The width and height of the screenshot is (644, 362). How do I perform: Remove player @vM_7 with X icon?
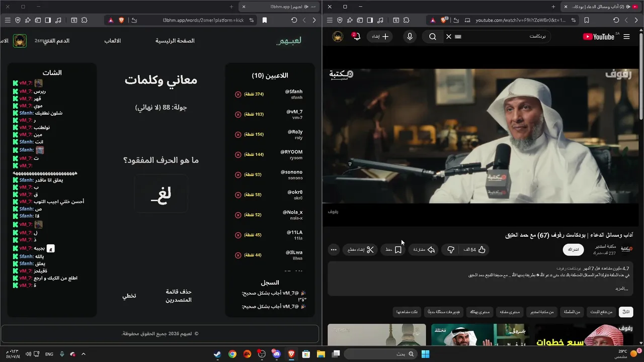[x=238, y=115]
